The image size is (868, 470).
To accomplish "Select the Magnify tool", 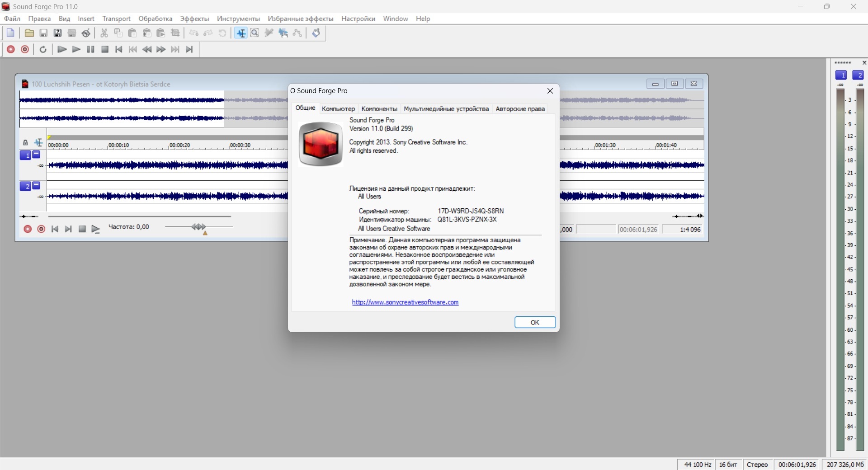I will tap(255, 33).
